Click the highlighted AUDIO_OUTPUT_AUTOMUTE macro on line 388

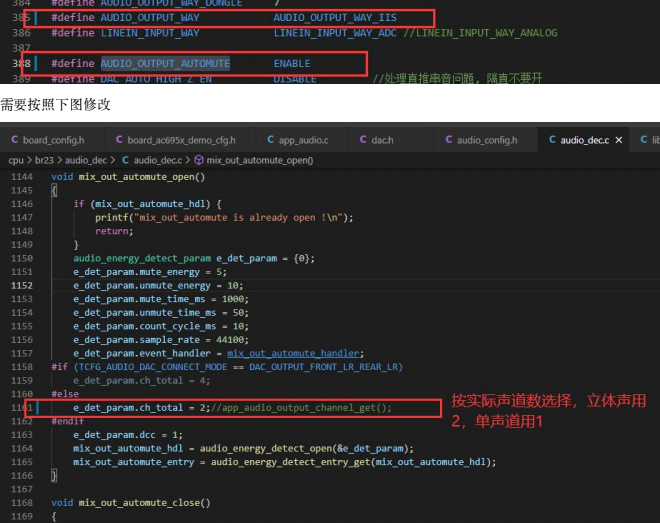165,64
